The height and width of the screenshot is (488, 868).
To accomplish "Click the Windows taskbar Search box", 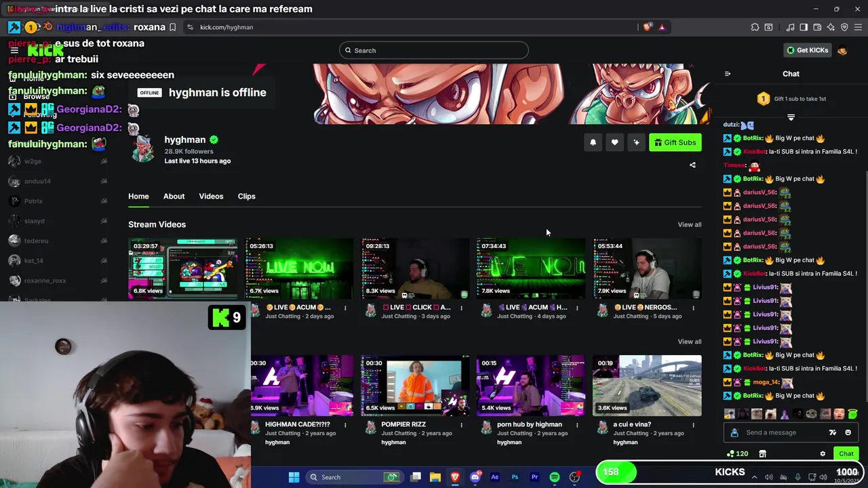I will pos(354,477).
